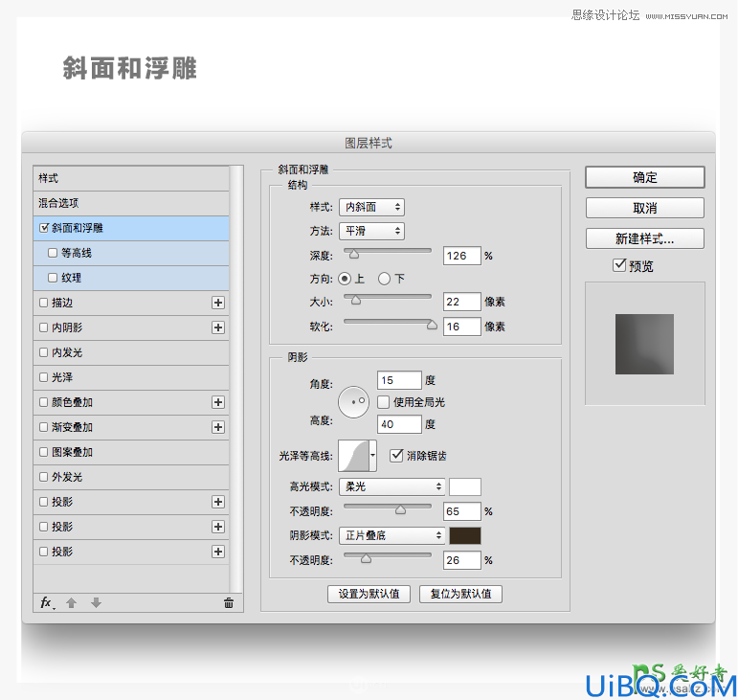This screenshot has height=700, width=738.
Task: Enable the 纹理 checkbox
Action: [x=53, y=279]
